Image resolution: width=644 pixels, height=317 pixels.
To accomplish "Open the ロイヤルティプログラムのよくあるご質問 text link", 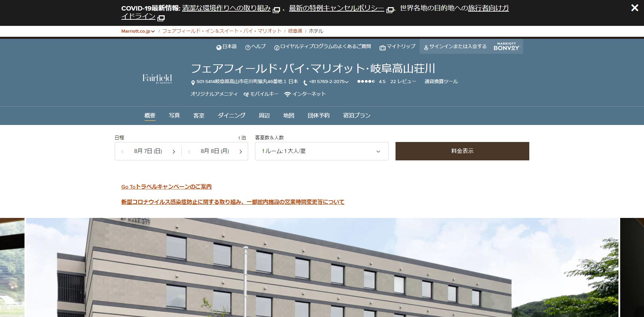I will tap(325, 46).
